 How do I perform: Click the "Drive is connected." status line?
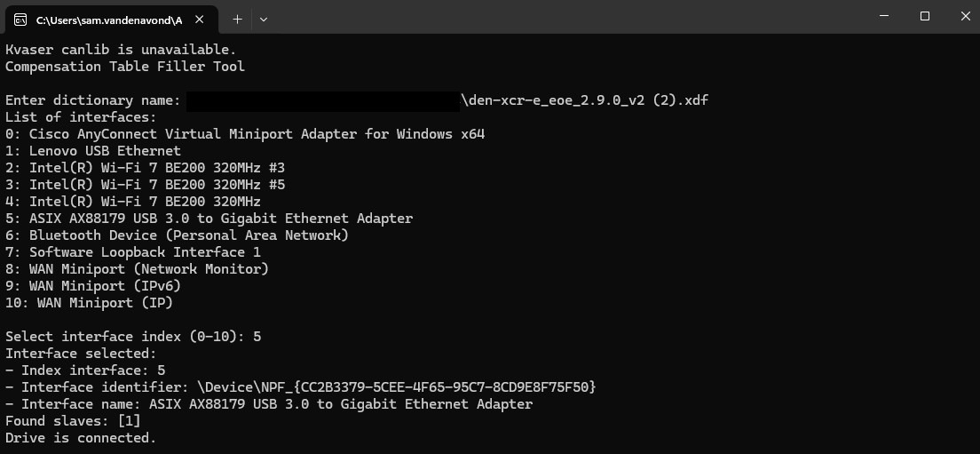tap(81, 438)
